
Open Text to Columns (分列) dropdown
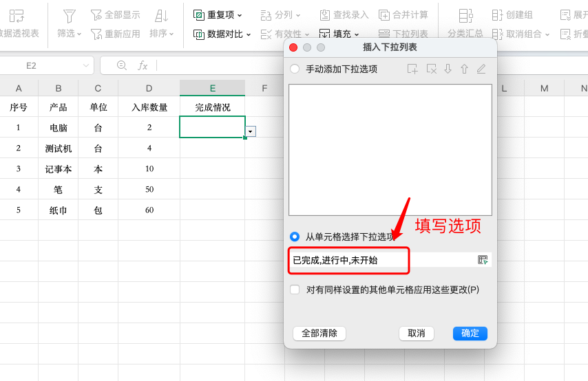point(280,15)
